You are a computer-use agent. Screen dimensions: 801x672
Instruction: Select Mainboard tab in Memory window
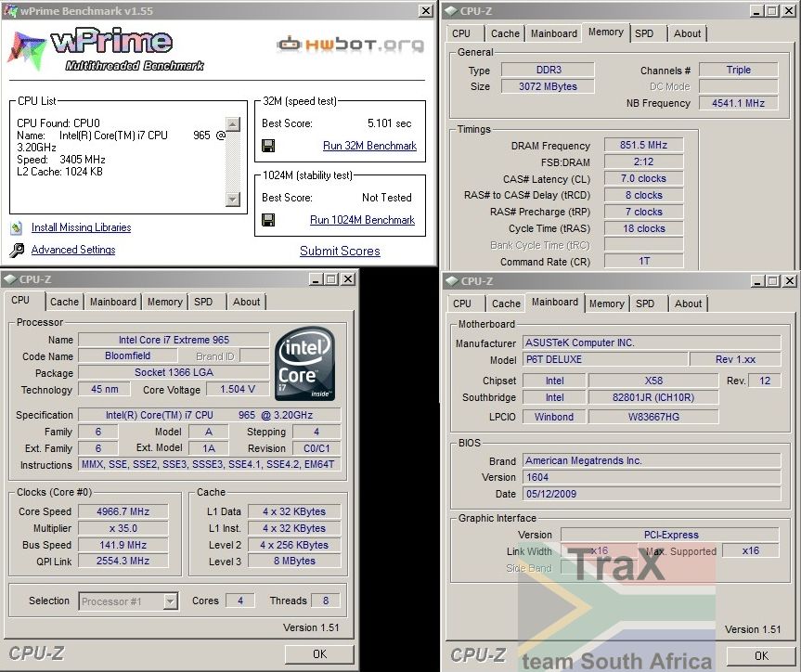tap(554, 33)
